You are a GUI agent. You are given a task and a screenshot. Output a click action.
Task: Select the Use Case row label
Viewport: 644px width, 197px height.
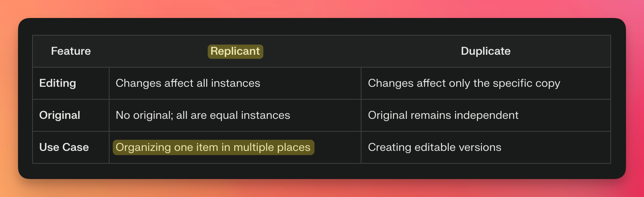coord(64,147)
